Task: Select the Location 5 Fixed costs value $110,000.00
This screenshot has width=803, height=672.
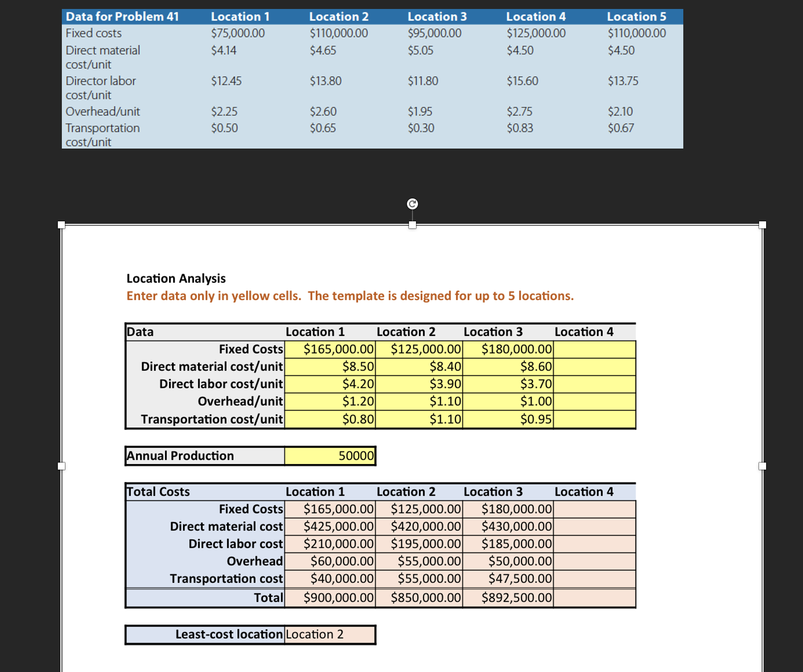Action: coord(636,33)
